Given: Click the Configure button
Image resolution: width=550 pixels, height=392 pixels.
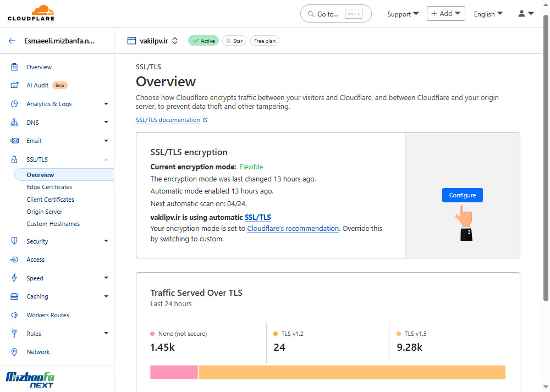Looking at the screenshot, I should [x=463, y=195].
